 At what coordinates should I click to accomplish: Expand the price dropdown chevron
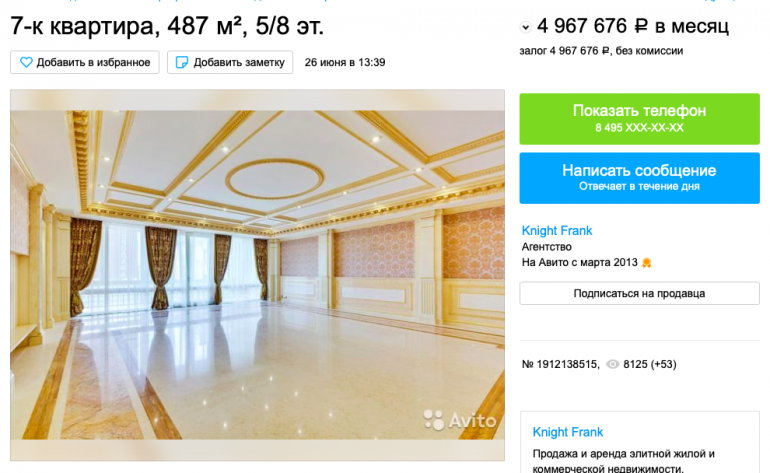(x=525, y=28)
